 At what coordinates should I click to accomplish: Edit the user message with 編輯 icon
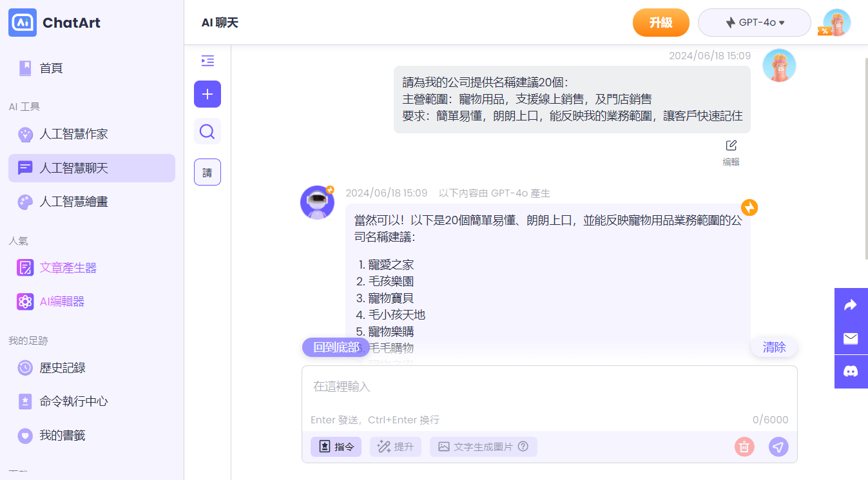tap(731, 153)
